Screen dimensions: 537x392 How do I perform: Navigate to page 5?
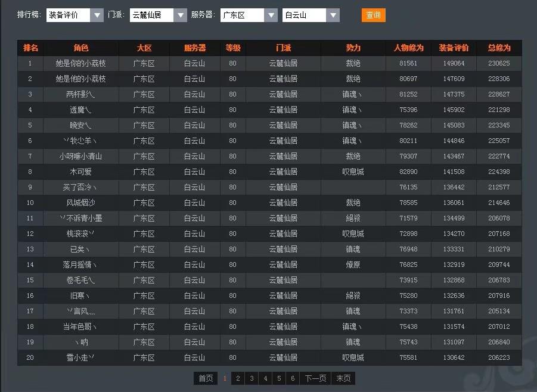coord(279,378)
